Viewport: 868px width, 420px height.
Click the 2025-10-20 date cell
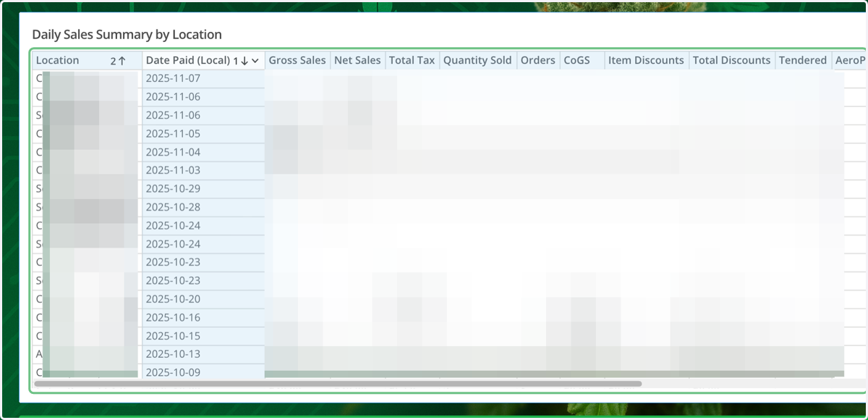[x=203, y=299]
